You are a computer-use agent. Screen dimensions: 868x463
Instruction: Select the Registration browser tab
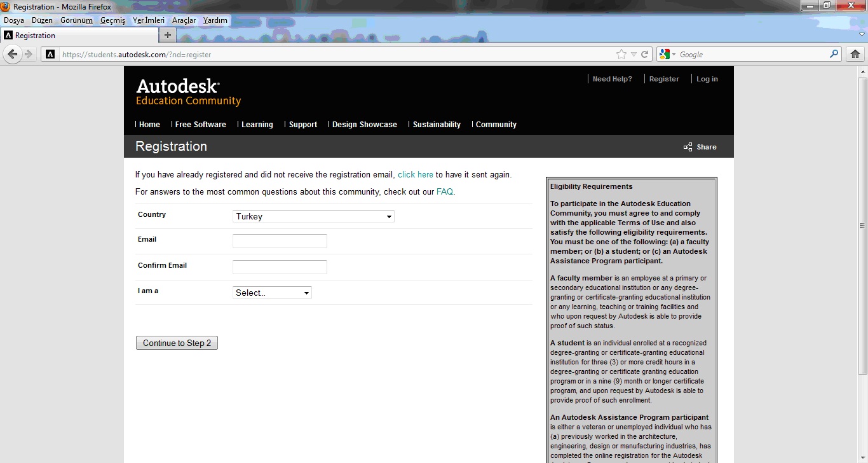(79, 35)
